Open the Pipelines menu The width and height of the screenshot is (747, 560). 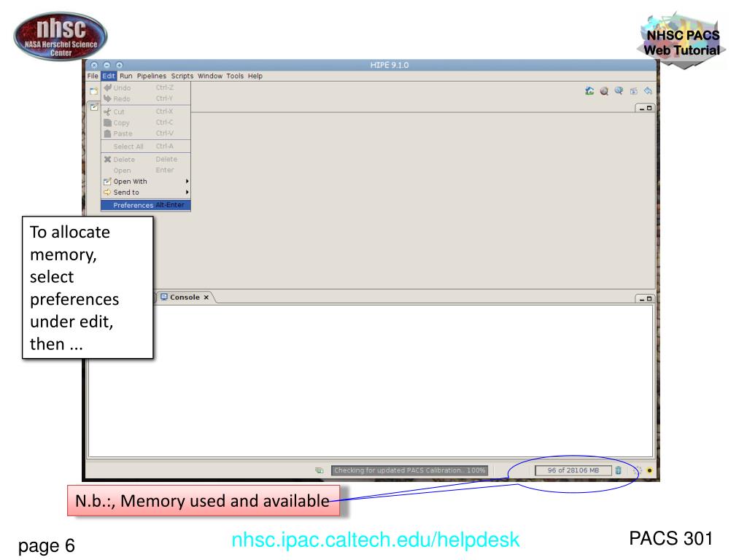click(152, 76)
